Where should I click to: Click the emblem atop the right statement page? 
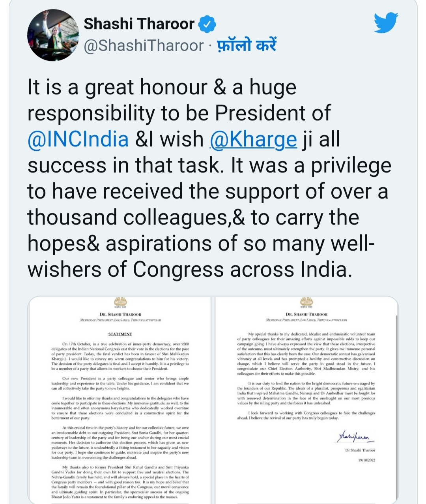tap(306, 302)
